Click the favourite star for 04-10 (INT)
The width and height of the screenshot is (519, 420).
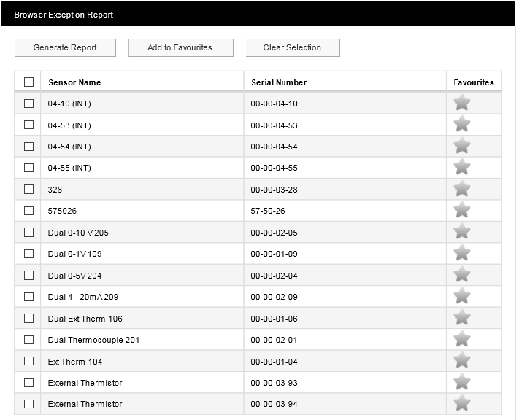[461, 103]
